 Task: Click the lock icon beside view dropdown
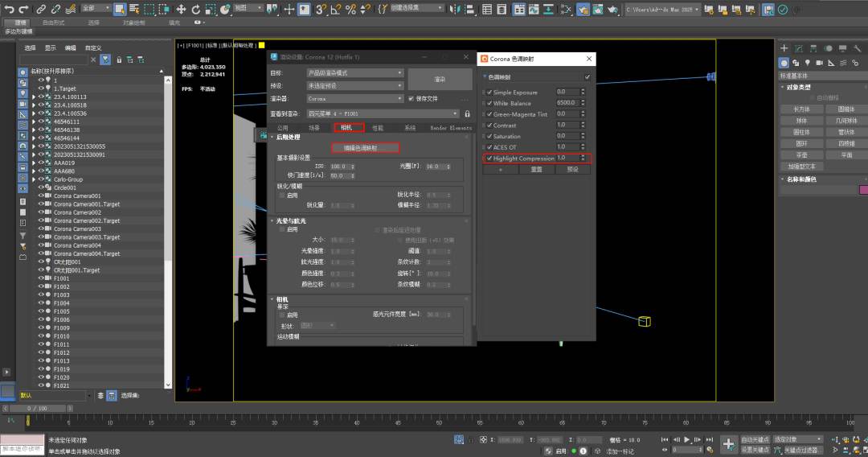467,113
